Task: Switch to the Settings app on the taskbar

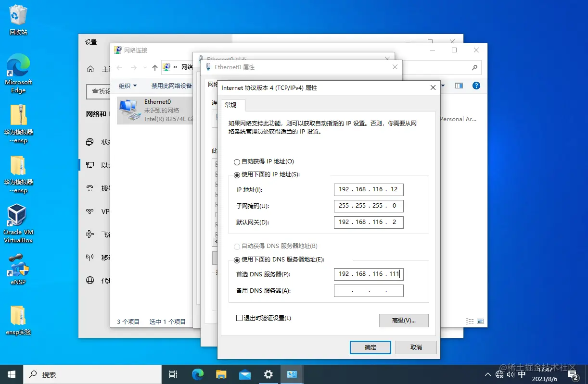Action: click(x=268, y=374)
